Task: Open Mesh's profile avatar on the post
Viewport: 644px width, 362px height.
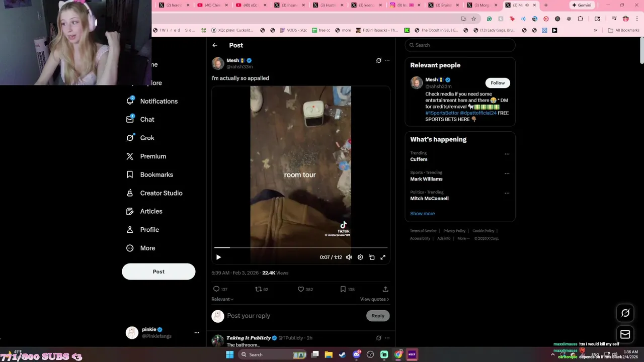Action: 218,63
